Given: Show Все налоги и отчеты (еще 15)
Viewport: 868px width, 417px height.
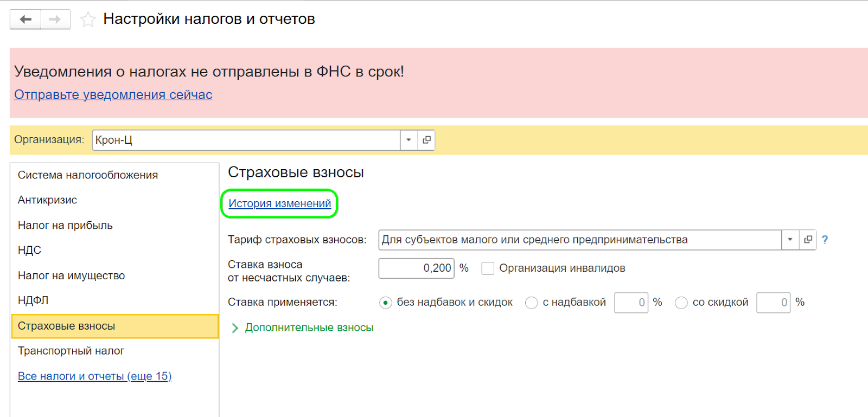Looking at the screenshot, I should click(94, 376).
